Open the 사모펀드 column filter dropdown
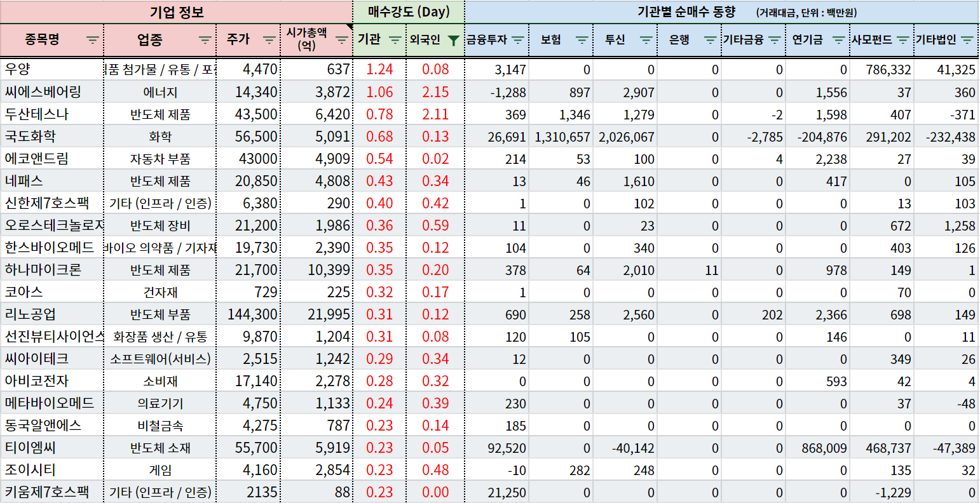980x503 pixels. point(902,39)
